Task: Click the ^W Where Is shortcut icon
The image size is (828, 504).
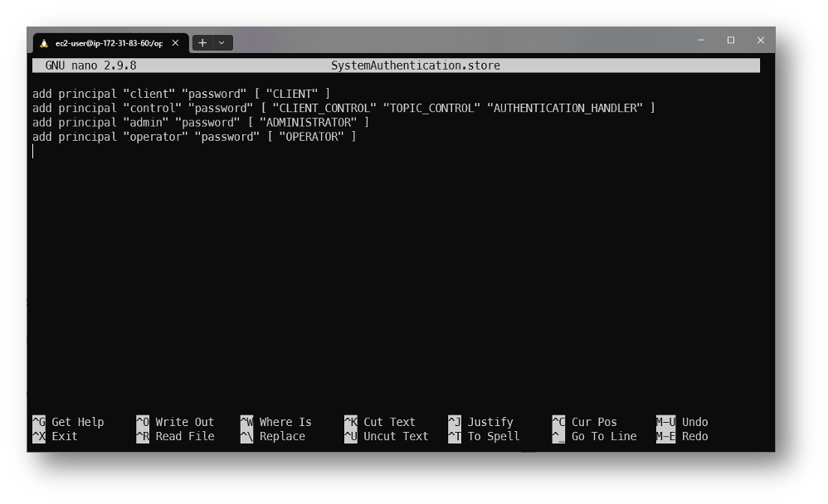Action: pos(246,422)
